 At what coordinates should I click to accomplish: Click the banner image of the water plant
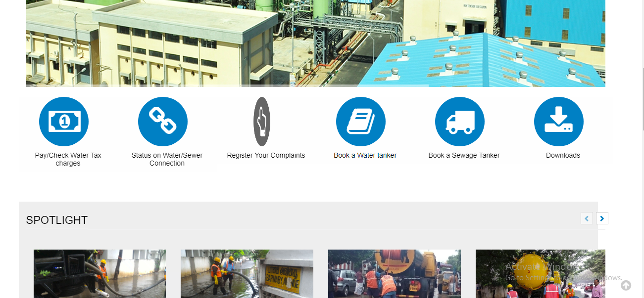click(x=315, y=43)
